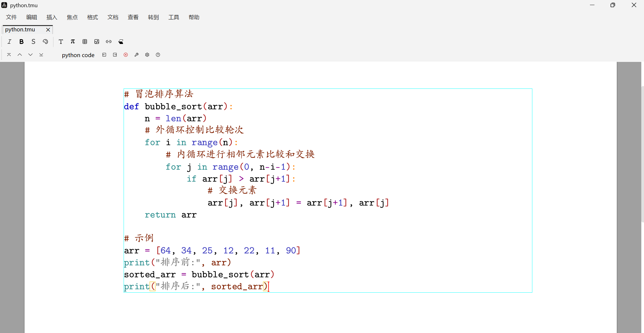Toggle bold text formatting
Screen dimensions: 644x333
click(21, 42)
